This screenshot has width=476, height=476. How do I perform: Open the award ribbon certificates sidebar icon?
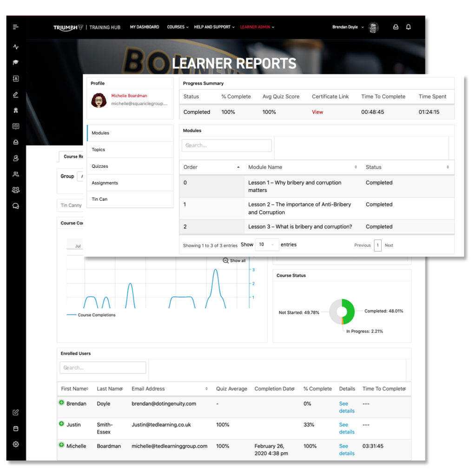16,111
